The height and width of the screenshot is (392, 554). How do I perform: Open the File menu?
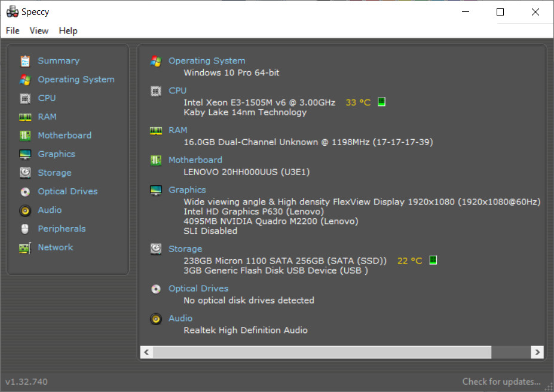pos(13,30)
